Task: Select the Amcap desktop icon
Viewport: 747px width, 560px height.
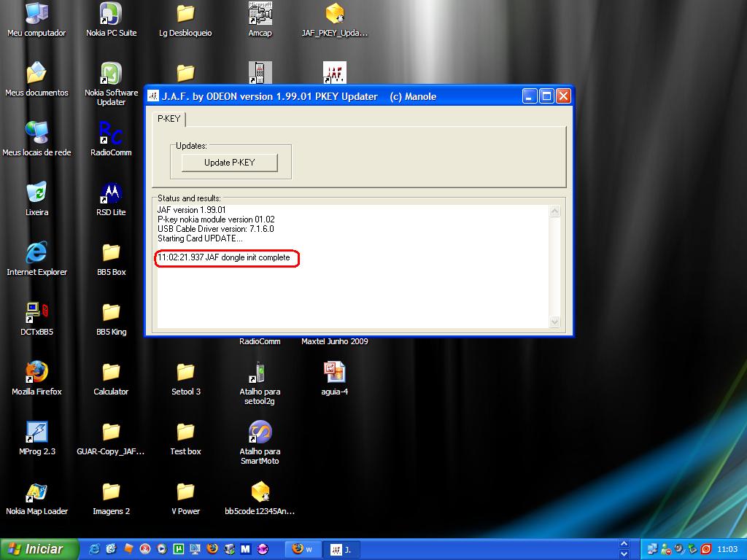Action: pyautogui.click(x=260, y=20)
